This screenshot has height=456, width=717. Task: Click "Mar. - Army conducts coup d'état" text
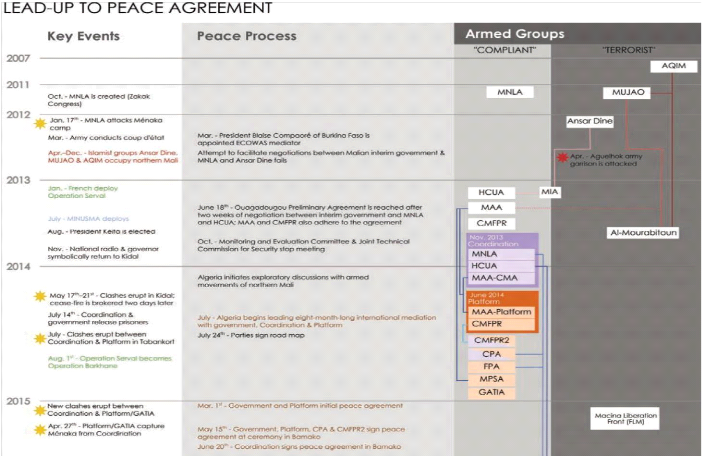[x=106, y=138]
